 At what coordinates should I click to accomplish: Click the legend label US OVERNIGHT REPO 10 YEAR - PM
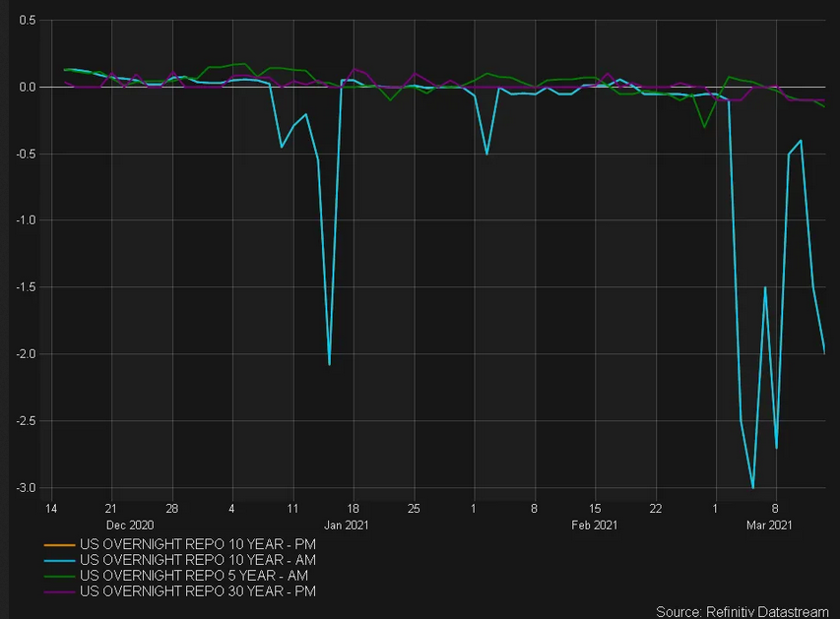click(198, 544)
